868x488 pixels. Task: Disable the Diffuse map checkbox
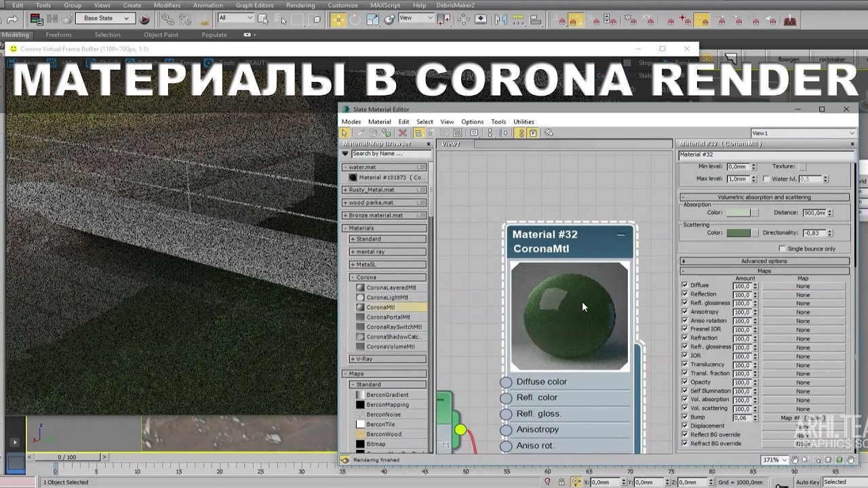coord(684,285)
